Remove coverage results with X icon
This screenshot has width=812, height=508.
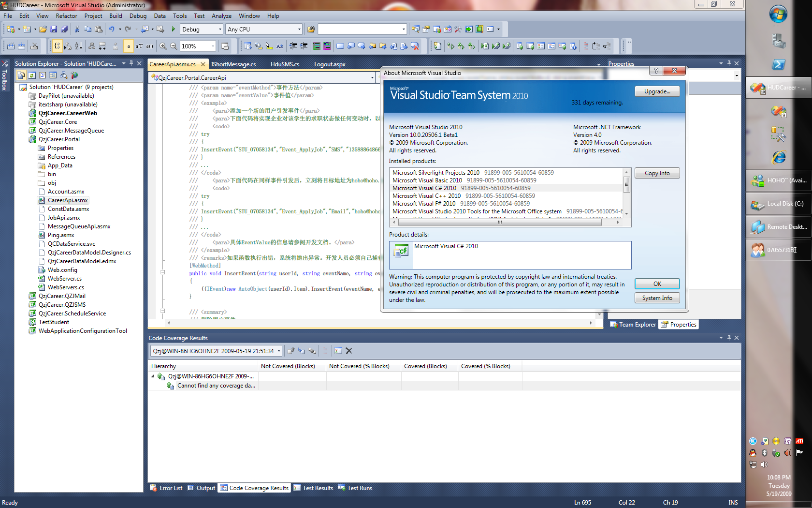coord(349,351)
